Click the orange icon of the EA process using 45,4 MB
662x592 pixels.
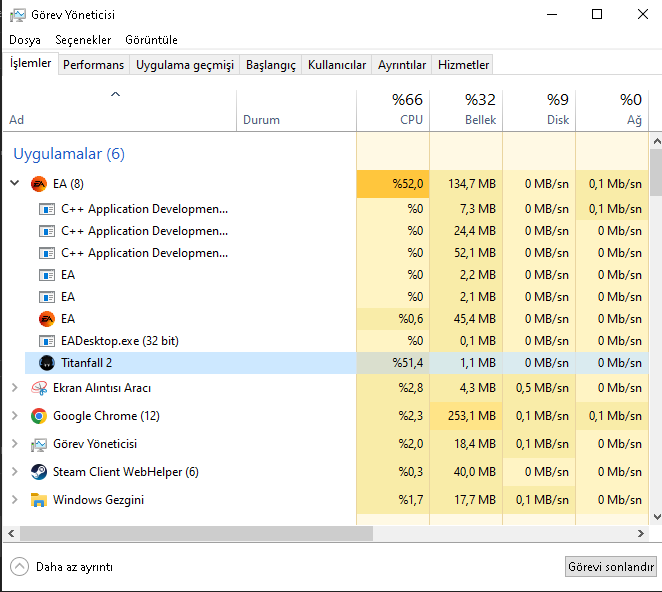coord(46,319)
